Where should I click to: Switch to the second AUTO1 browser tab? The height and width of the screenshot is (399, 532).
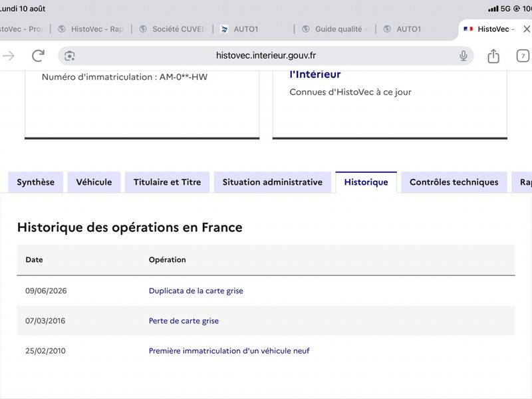tap(417, 29)
